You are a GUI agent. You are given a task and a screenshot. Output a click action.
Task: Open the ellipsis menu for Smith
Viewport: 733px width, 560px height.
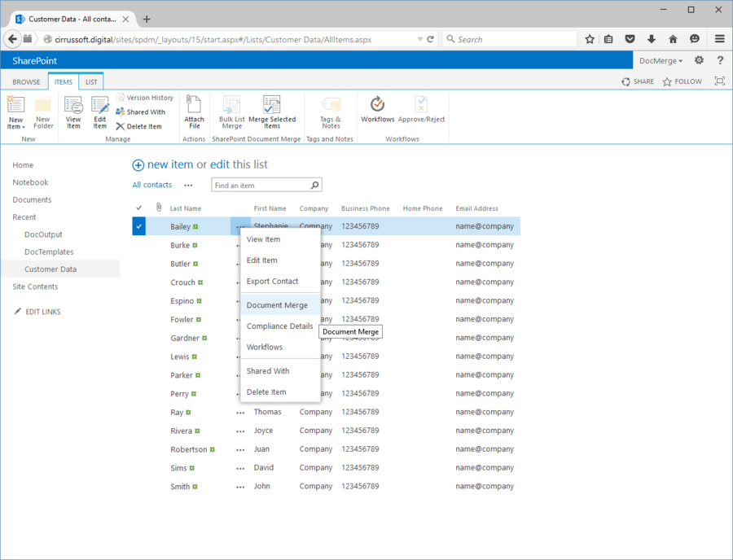click(240, 487)
